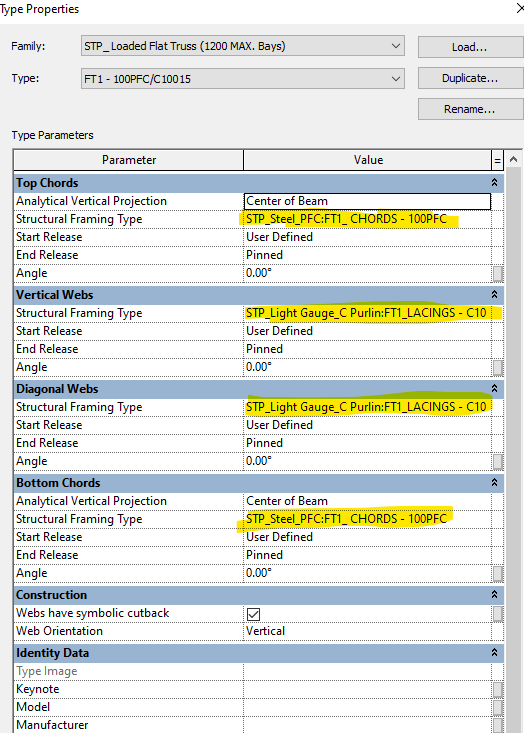The width and height of the screenshot is (524, 733).
Task: Click the equals column header button
Action: click(497, 160)
